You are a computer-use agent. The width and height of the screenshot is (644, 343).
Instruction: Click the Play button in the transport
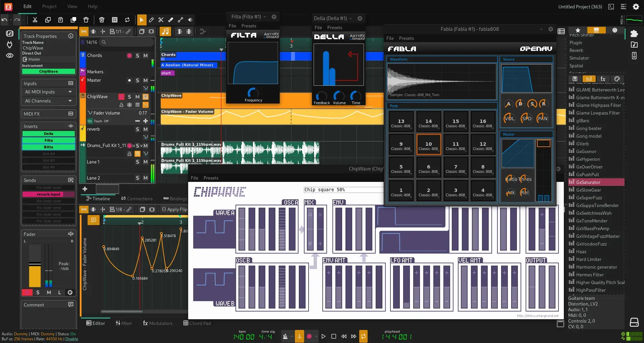coord(323,336)
